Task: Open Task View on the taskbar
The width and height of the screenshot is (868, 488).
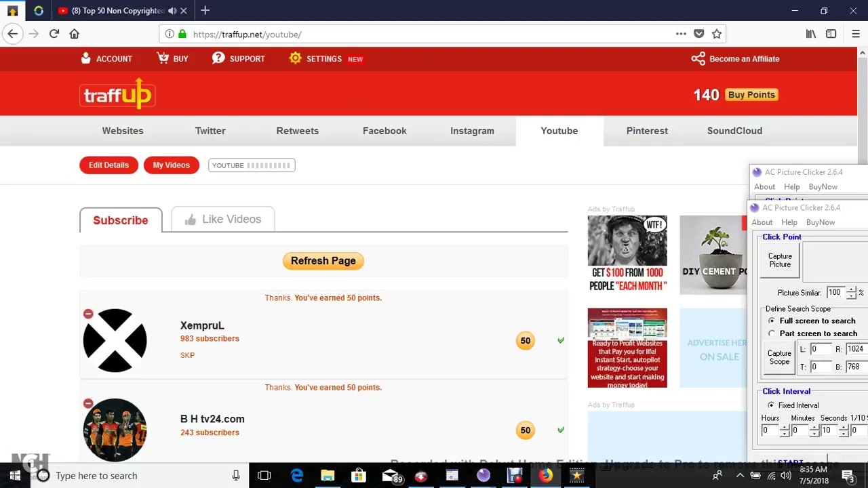Action: pyautogui.click(x=264, y=476)
